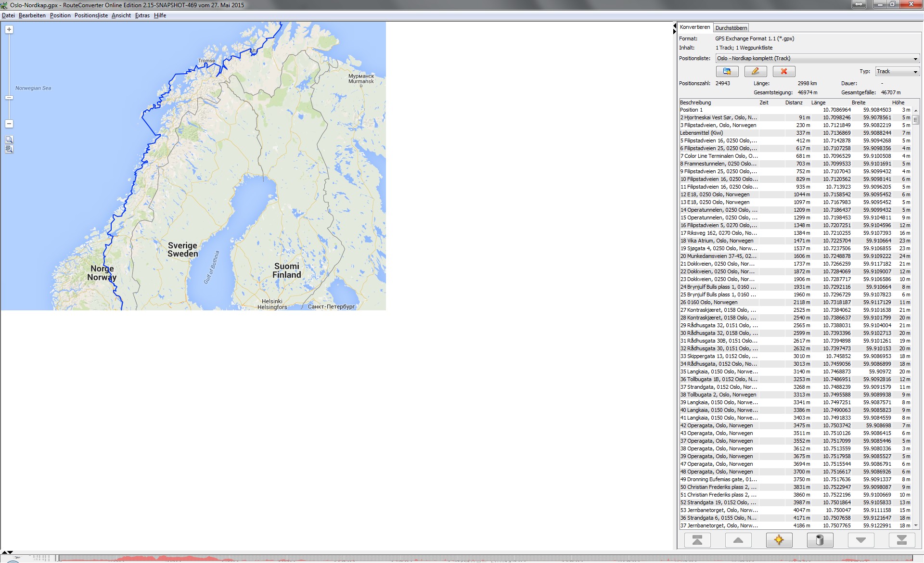This screenshot has width=924, height=563.
Task: Click the map zoom out minus button
Action: tap(9, 124)
